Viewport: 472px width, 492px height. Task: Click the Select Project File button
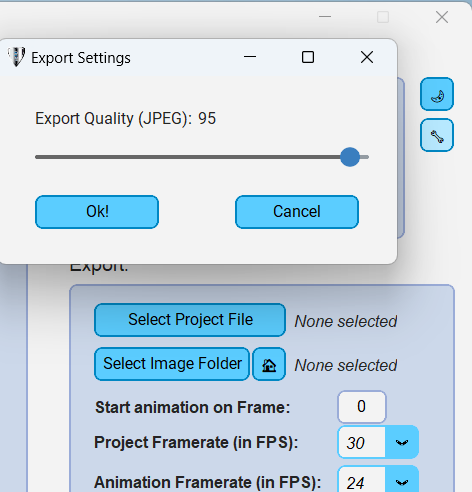pyautogui.click(x=190, y=320)
